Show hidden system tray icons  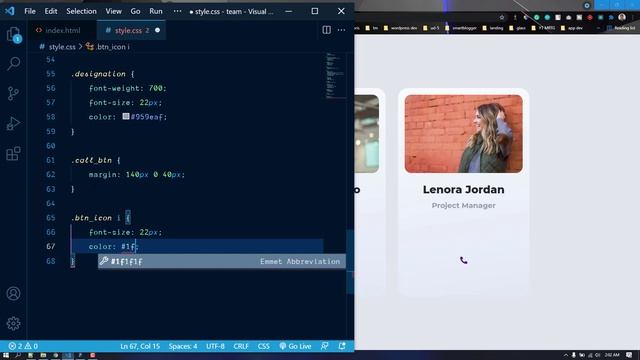pos(566,355)
